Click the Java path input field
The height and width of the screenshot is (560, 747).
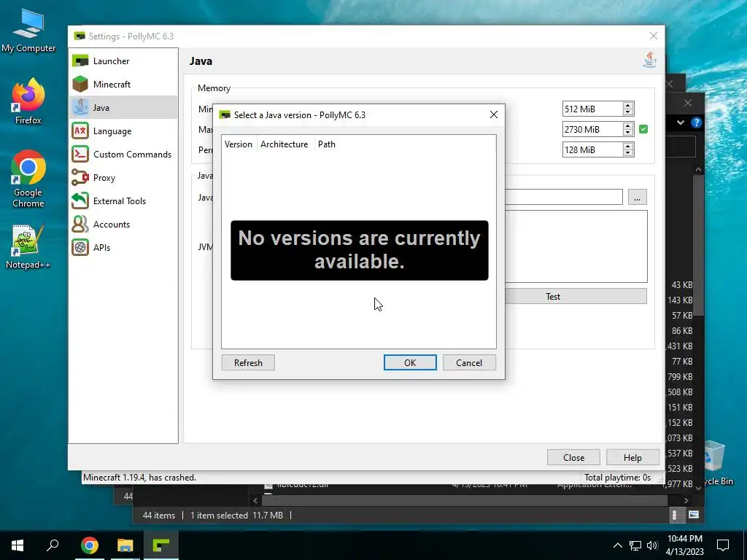tap(564, 197)
